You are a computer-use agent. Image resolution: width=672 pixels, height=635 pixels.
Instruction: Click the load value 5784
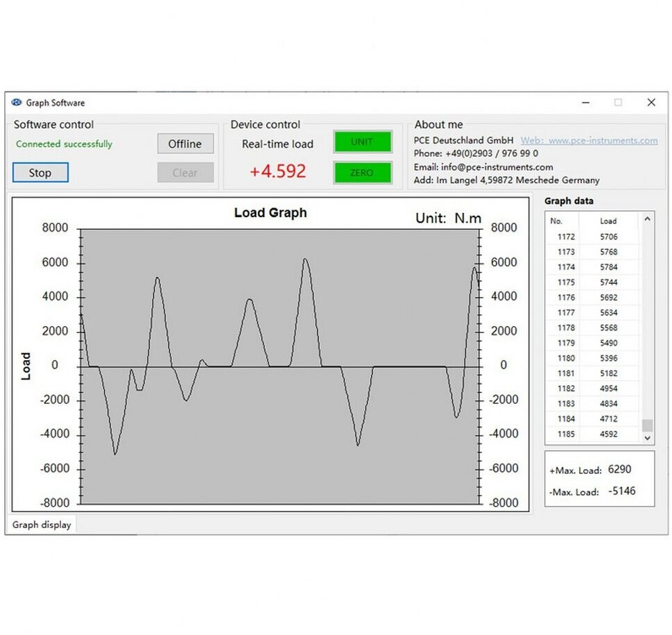click(x=609, y=267)
